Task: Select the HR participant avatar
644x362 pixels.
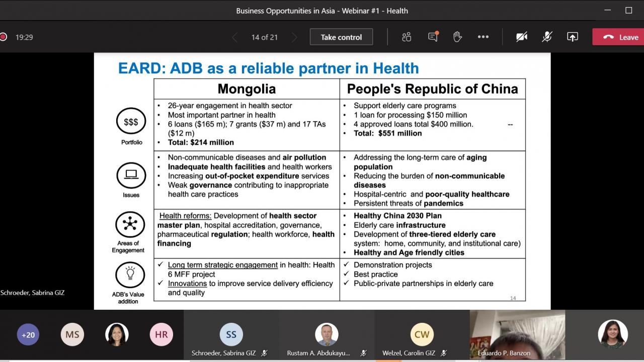Action: pyautogui.click(x=162, y=334)
